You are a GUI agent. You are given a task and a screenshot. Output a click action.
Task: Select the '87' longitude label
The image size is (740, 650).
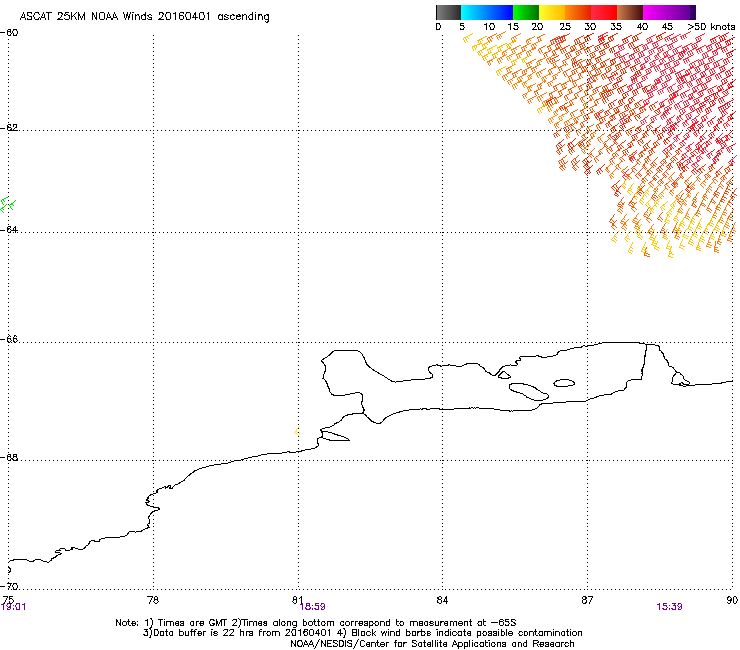pos(587,600)
